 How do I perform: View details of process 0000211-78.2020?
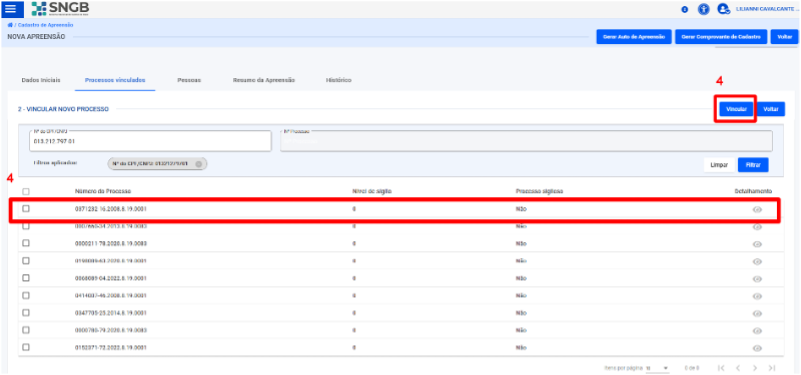tap(757, 244)
